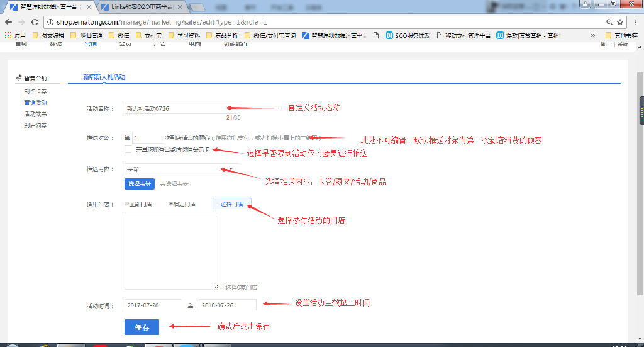Open a new tab with the new-tab button
The image size is (644, 347).
click(x=197, y=7)
